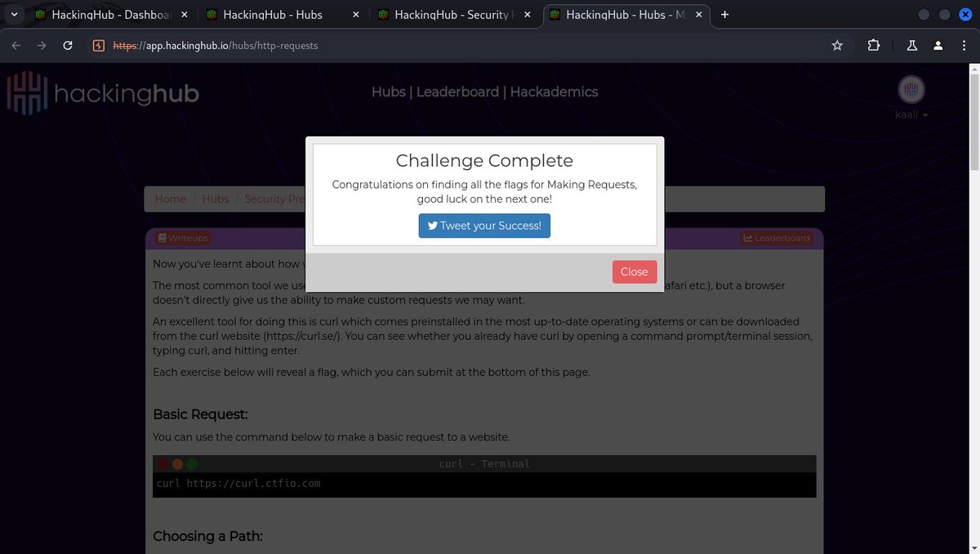Click the user avatar icon
The width and height of the screenshot is (980, 554).
pyautogui.click(x=911, y=89)
